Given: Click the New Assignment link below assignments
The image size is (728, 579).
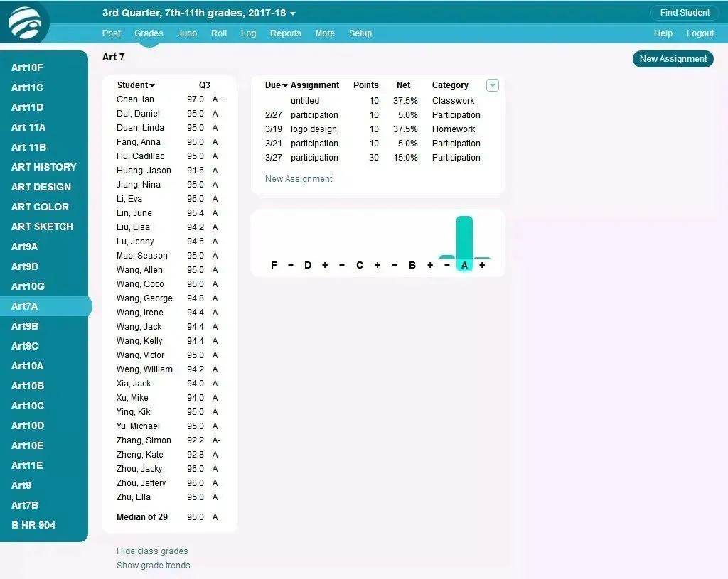Looking at the screenshot, I should pos(299,179).
